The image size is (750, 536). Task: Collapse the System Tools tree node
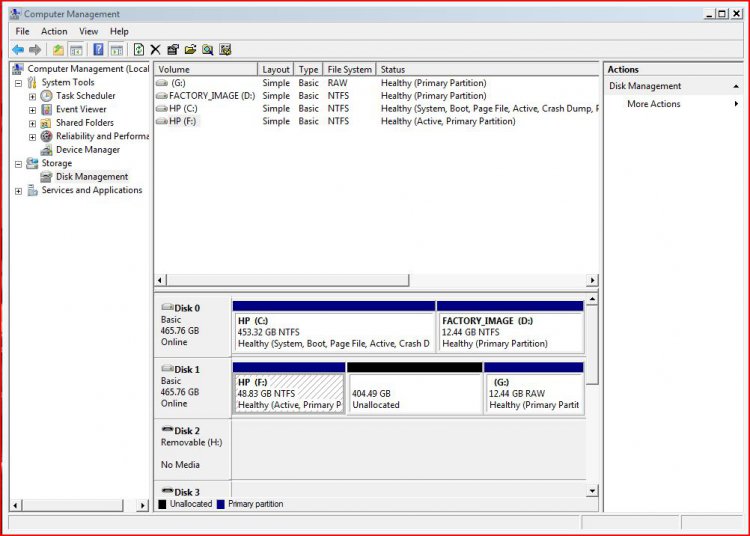click(18, 83)
